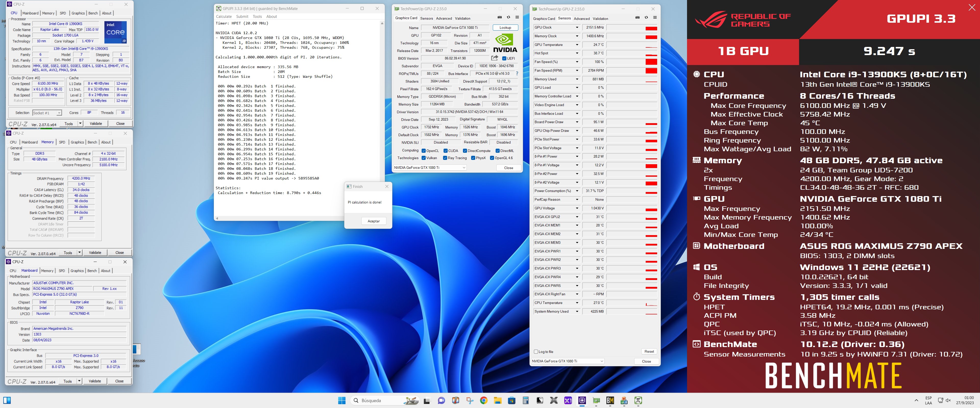
Task: Toggle the OpenCL checkbox
Action: point(423,150)
